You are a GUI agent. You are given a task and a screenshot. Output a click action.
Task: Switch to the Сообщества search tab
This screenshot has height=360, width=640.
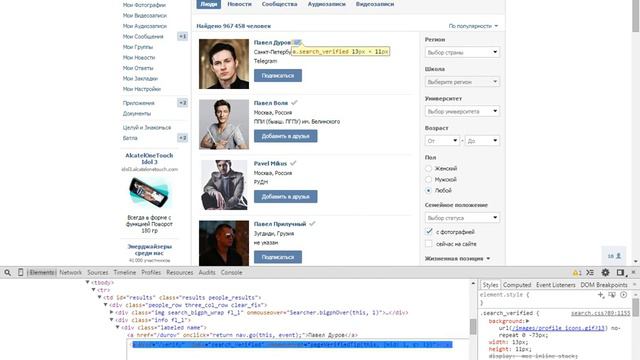point(279,4)
